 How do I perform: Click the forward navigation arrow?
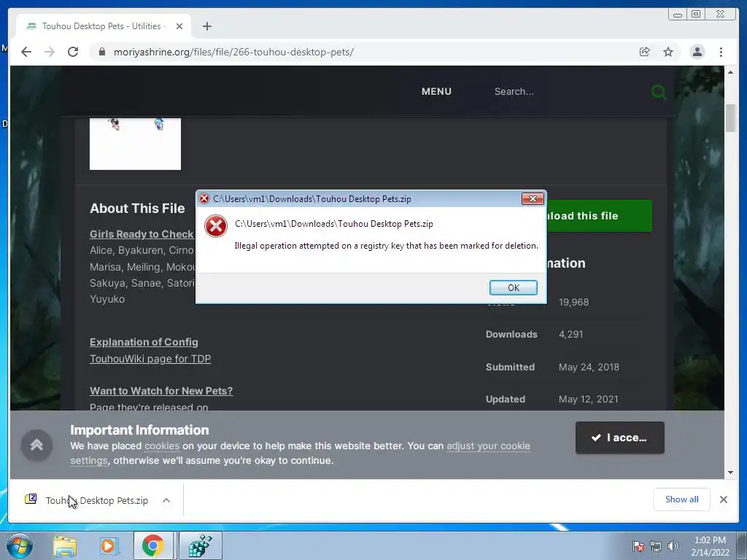(50, 52)
